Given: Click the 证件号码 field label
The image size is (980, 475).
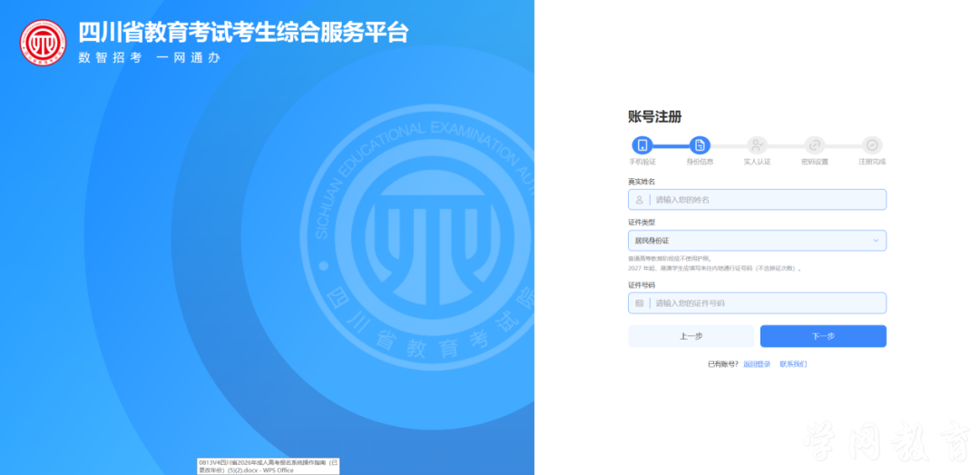Looking at the screenshot, I should 642,285.
